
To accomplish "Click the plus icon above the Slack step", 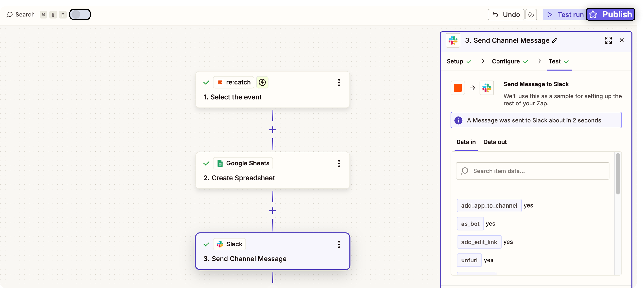I will (x=273, y=211).
